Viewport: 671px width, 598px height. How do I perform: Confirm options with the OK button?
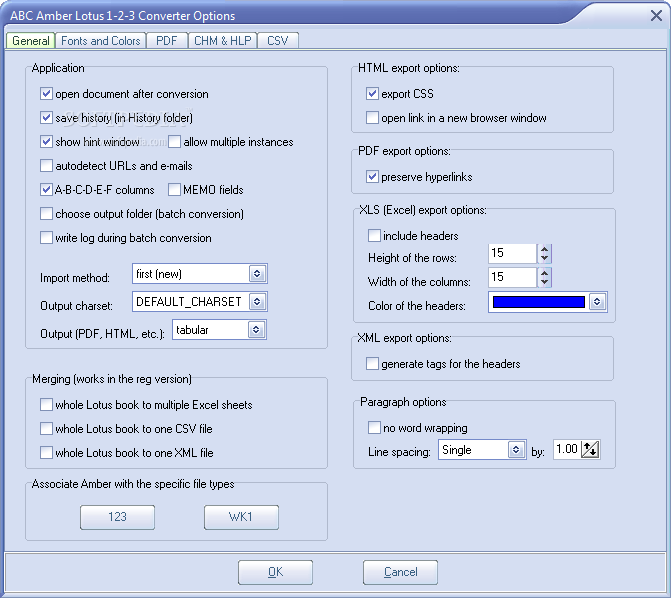pyautogui.click(x=276, y=572)
